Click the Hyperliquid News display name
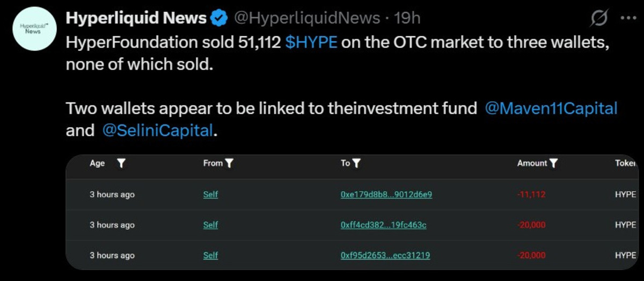This screenshot has width=644, height=281. point(136,19)
